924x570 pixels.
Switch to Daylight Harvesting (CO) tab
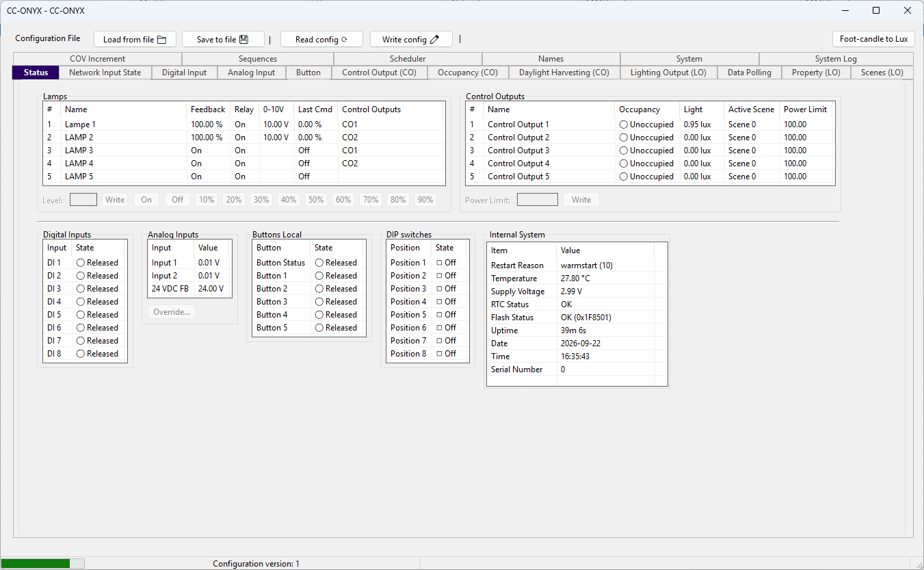coord(564,73)
